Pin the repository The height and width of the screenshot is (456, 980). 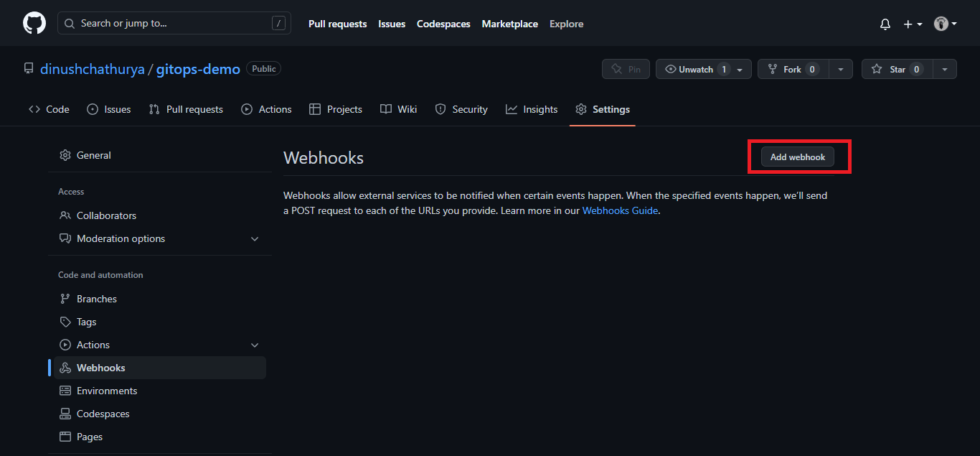pos(625,68)
